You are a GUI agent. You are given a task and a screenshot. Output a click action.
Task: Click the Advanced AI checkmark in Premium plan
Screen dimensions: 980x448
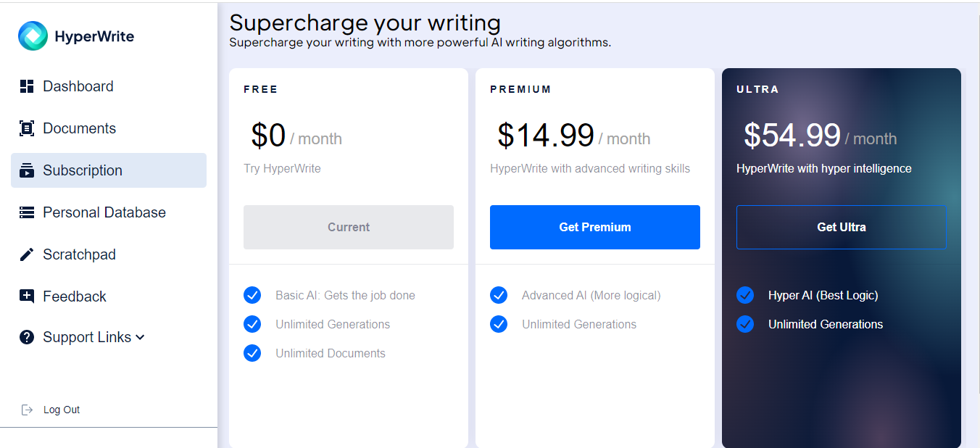tap(499, 295)
